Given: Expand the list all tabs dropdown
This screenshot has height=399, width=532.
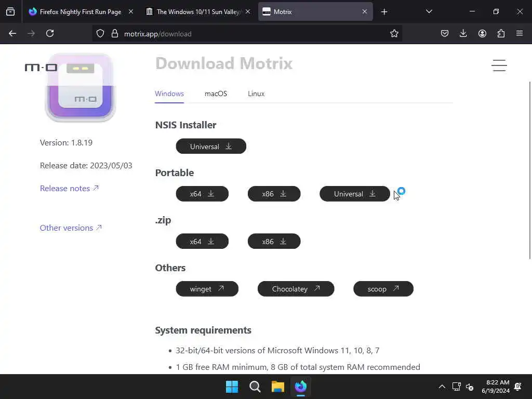Looking at the screenshot, I should [429, 12].
